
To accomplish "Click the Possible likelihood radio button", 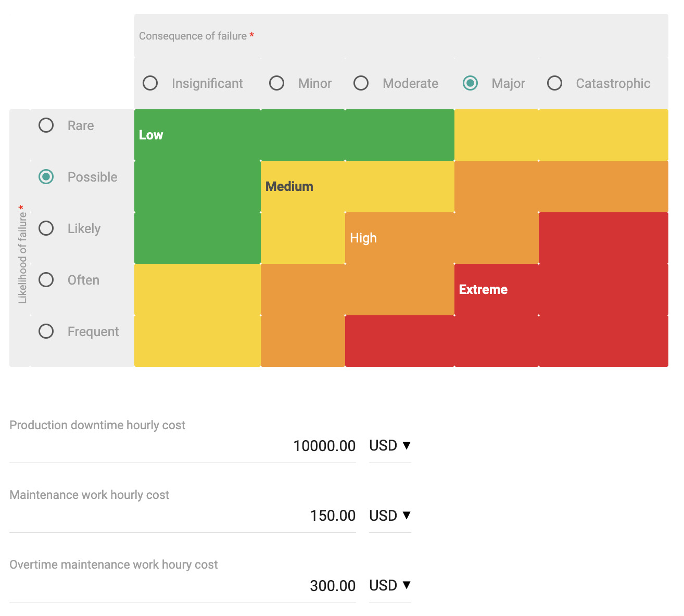I will (46, 177).
